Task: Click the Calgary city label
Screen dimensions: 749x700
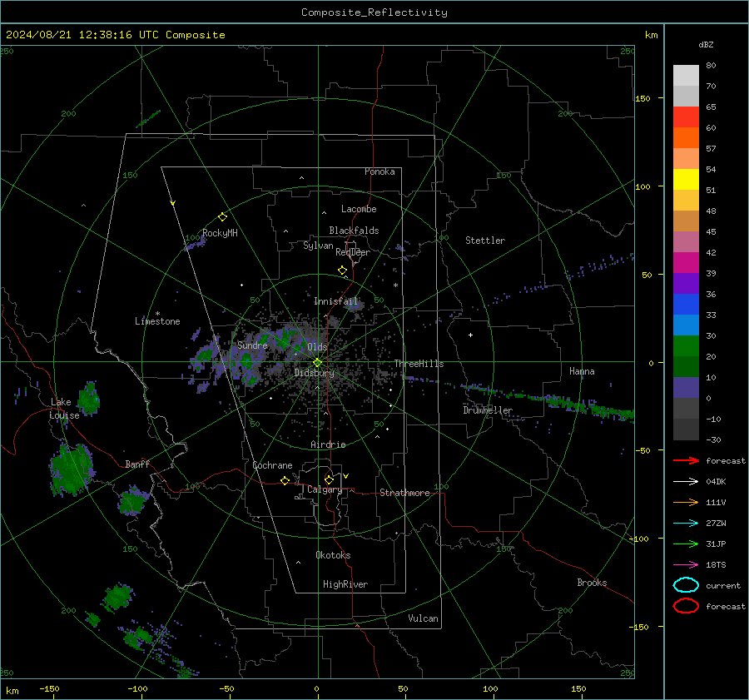Action: tap(325, 489)
